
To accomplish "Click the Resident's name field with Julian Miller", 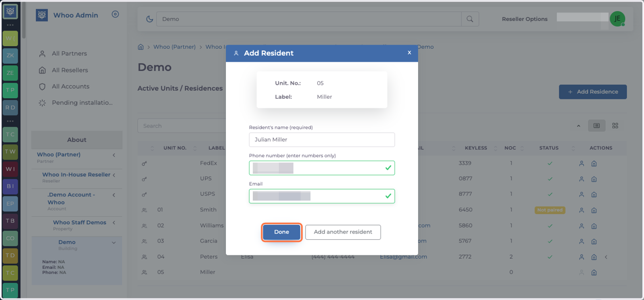I will tap(322, 140).
